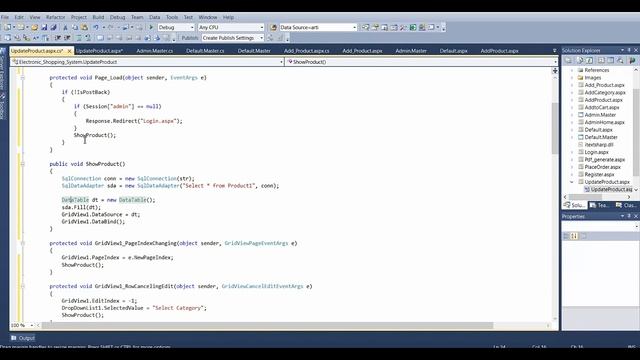The image size is (640, 360).
Task: Switch to the AddProduct.aspx tab
Action: [499, 51]
